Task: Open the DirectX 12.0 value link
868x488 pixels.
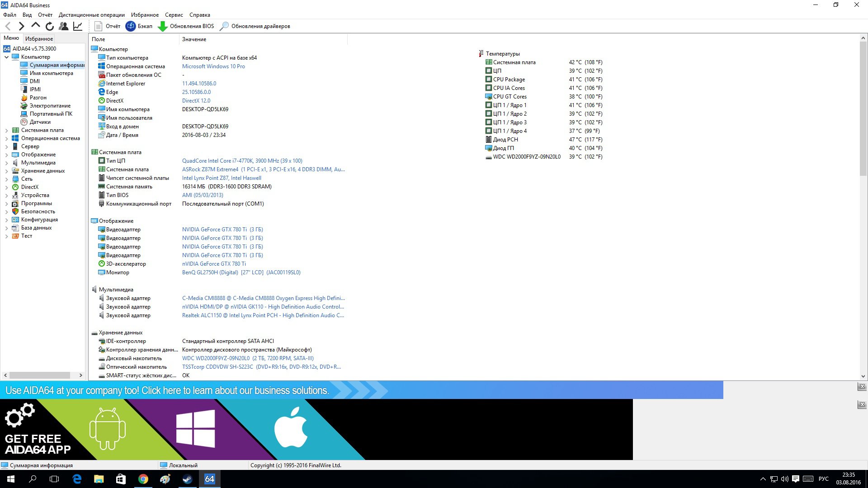Action: tap(196, 101)
